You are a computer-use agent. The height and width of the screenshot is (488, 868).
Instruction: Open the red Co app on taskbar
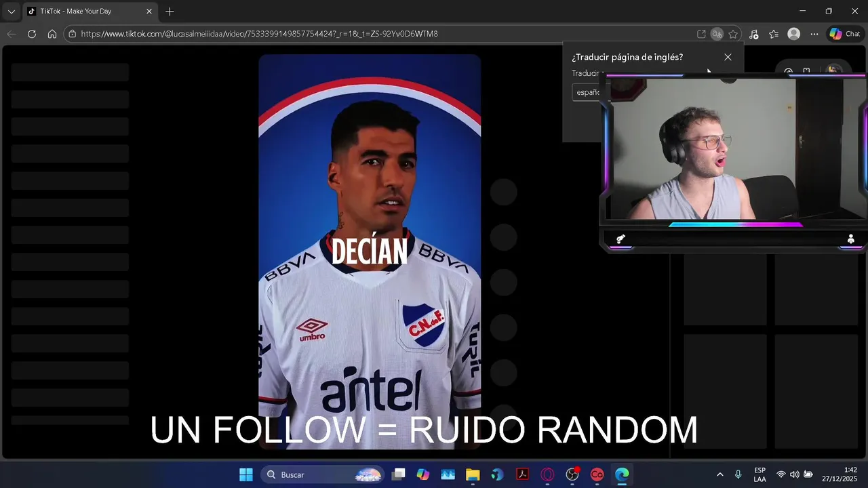click(x=597, y=474)
